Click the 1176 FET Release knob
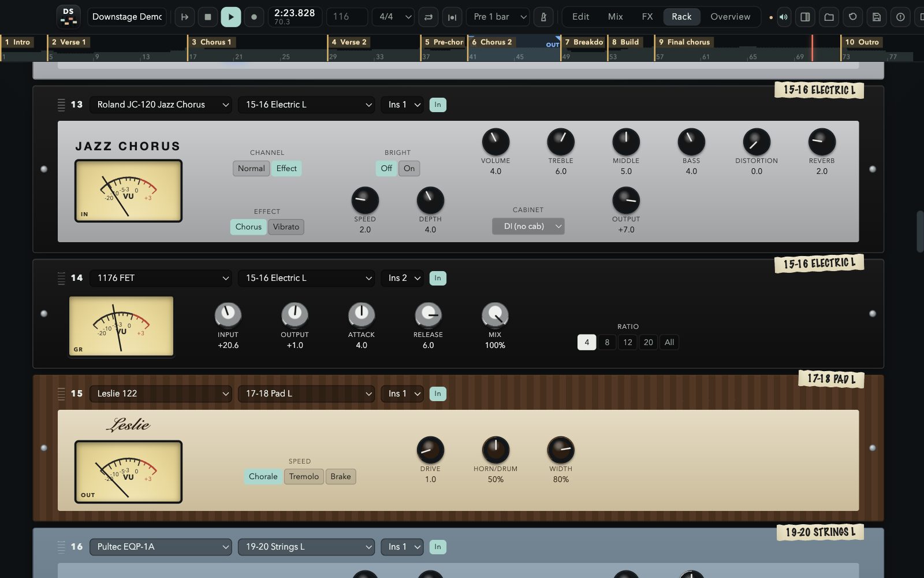This screenshot has height=578, width=924. click(428, 315)
